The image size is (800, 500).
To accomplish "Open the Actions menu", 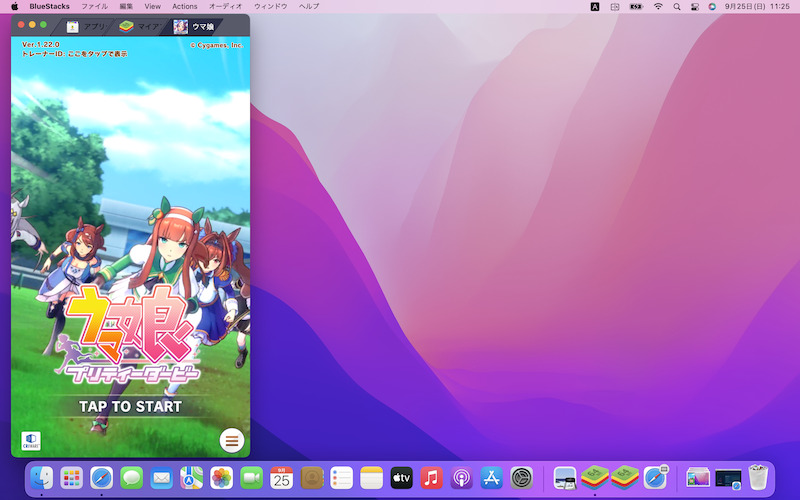I will pyautogui.click(x=185, y=6).
